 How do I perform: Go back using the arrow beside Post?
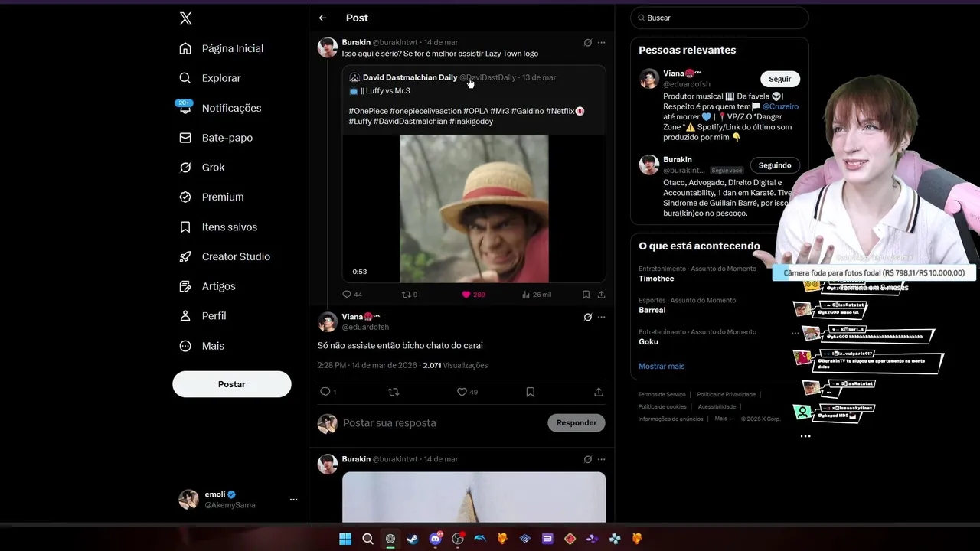[322, 18]
